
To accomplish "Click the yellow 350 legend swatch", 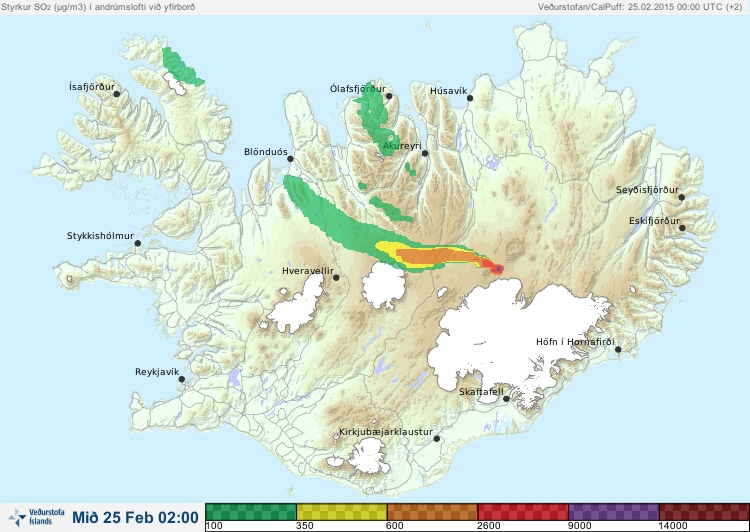I will (342, 512).
